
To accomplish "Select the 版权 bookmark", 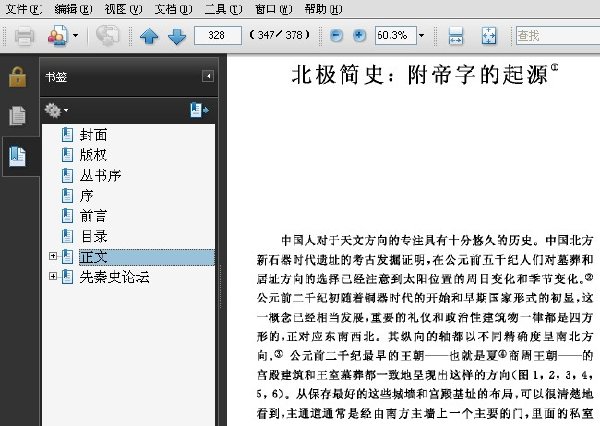I will (x=93, y=155).
